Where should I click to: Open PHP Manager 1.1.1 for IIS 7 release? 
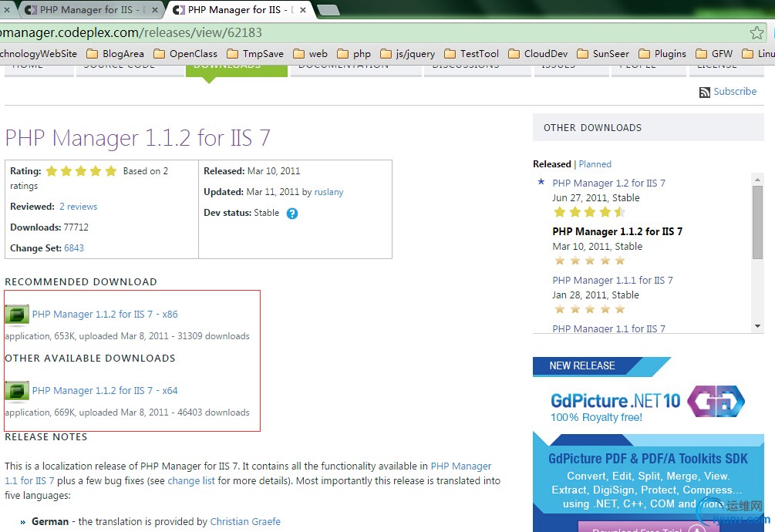coord(612,280)
